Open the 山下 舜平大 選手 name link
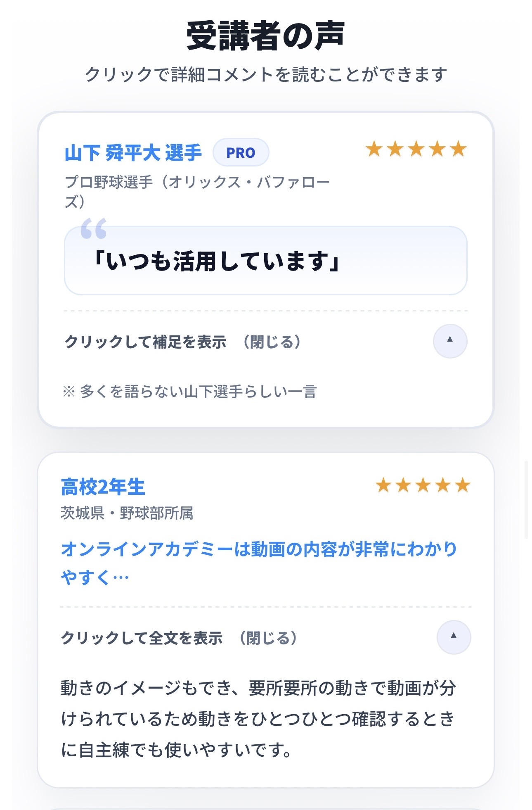Image resolution: width=532 pixels, height=810 pixels. click(x=133, y=153)
